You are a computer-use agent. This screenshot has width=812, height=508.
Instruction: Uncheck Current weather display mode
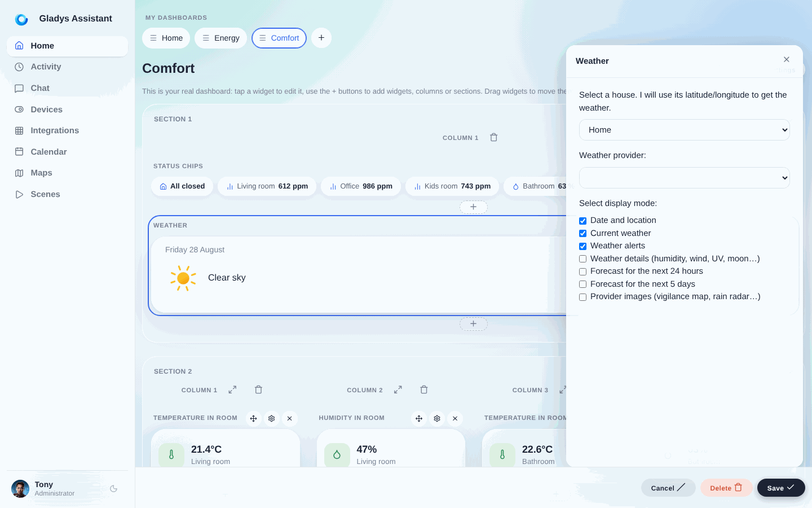tap(583, 234)
